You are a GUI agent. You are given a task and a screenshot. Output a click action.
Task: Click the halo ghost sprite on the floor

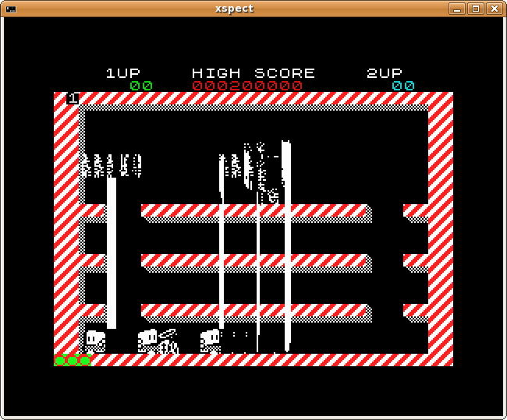(168, 342)
